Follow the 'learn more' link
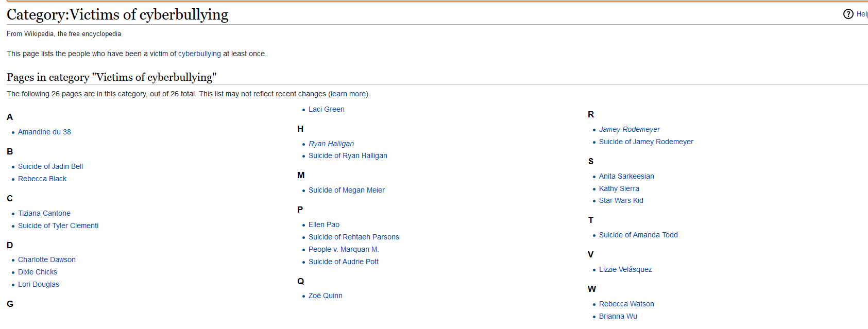The height and width of the screenshot is (329, 868). pos(348,94)
